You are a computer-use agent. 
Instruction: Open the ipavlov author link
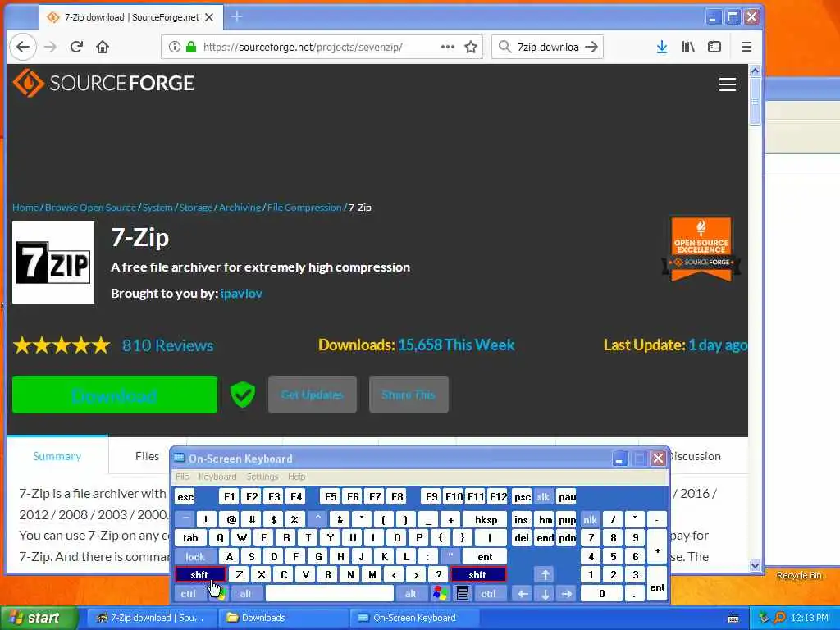[242, 294]
